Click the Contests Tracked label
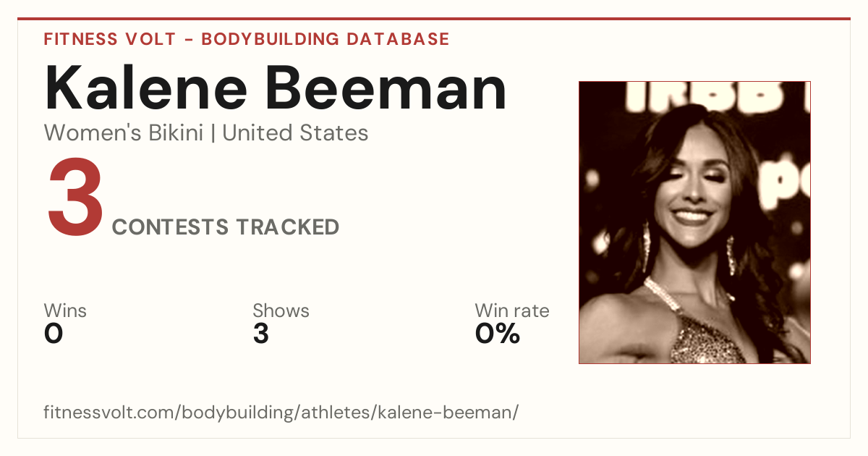 (226, 227)
